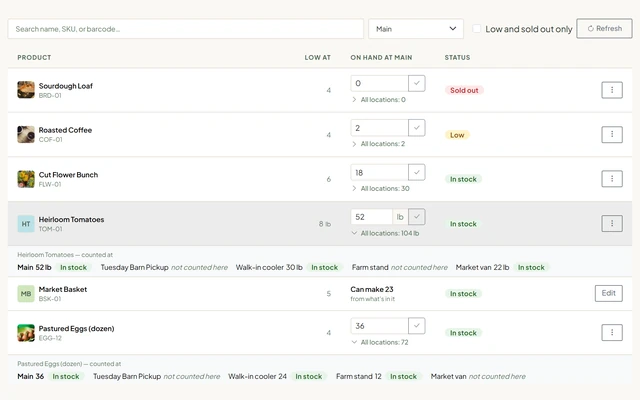Image resolution: width=640 pixels, height=400 pixels.
Task: Click the Sold out status badge
Action: 464,90
